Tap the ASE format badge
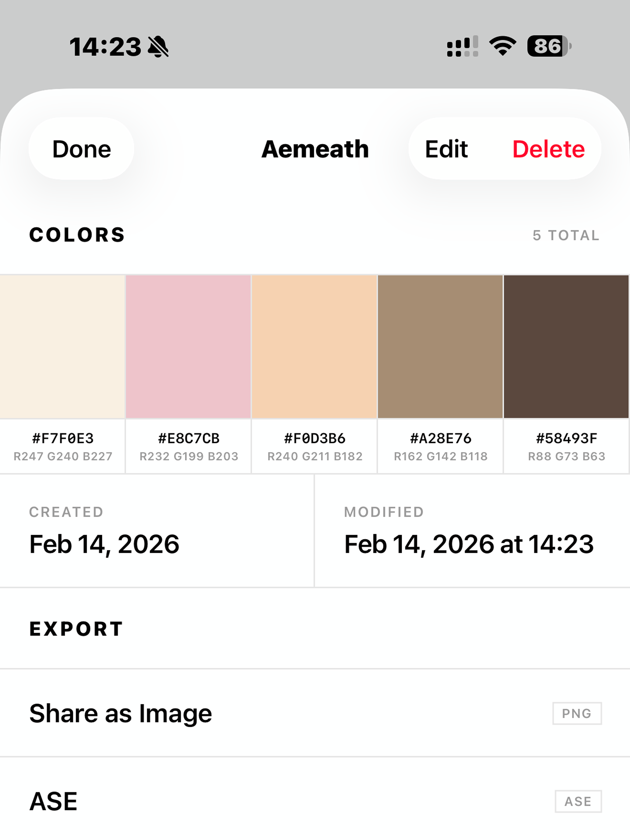Screen dimensions: 630x840 578,801
